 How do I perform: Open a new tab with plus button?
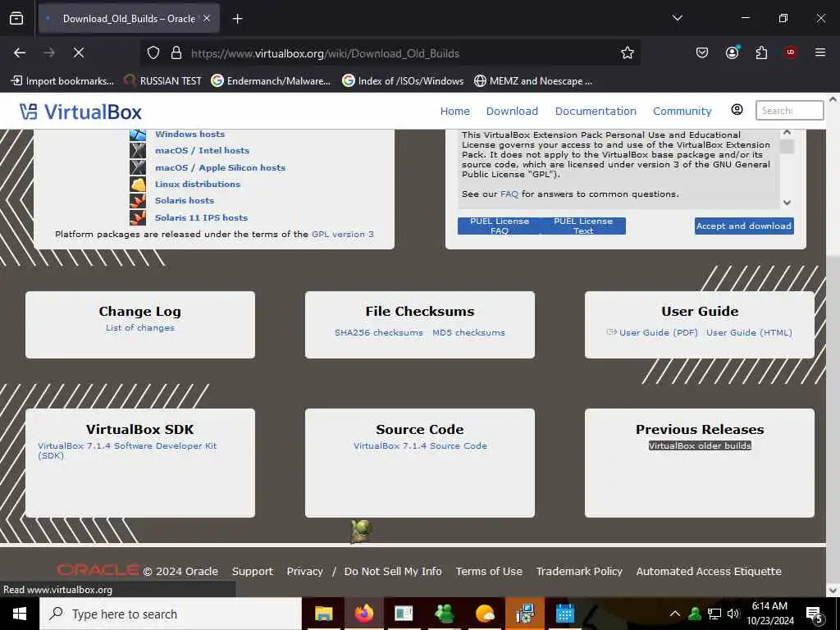click(237, 19)
